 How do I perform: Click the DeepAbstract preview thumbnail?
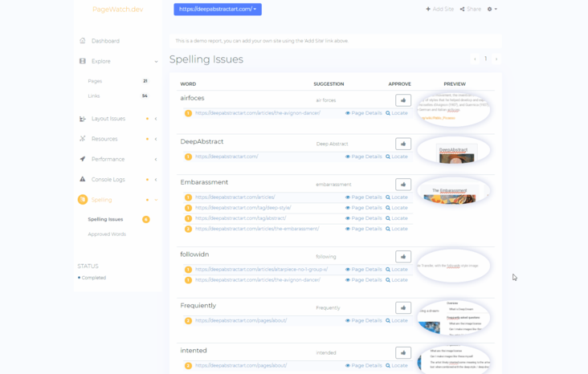point(454,150)
